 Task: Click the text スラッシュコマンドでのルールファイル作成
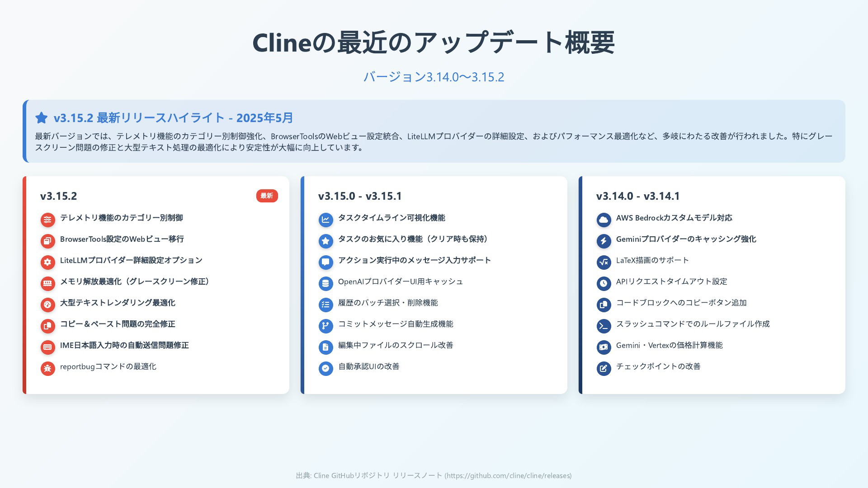[x=693, y=324]
